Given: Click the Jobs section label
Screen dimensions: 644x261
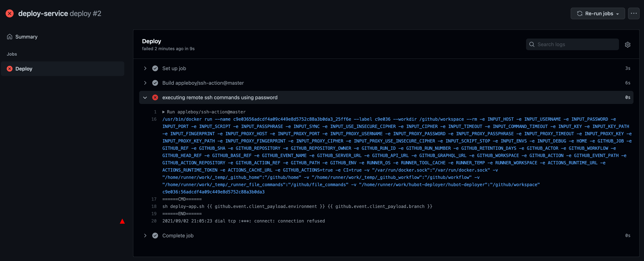Looking at the screenshot, I should pos(12,54).
